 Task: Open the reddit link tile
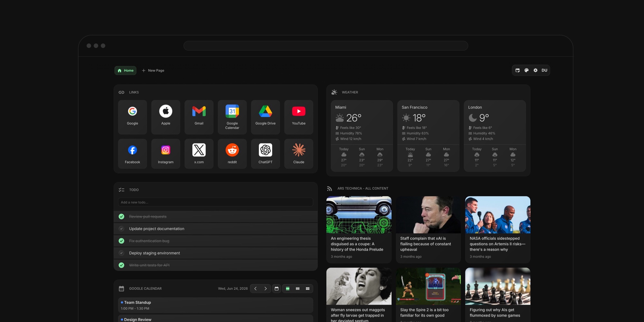(232, 154)
